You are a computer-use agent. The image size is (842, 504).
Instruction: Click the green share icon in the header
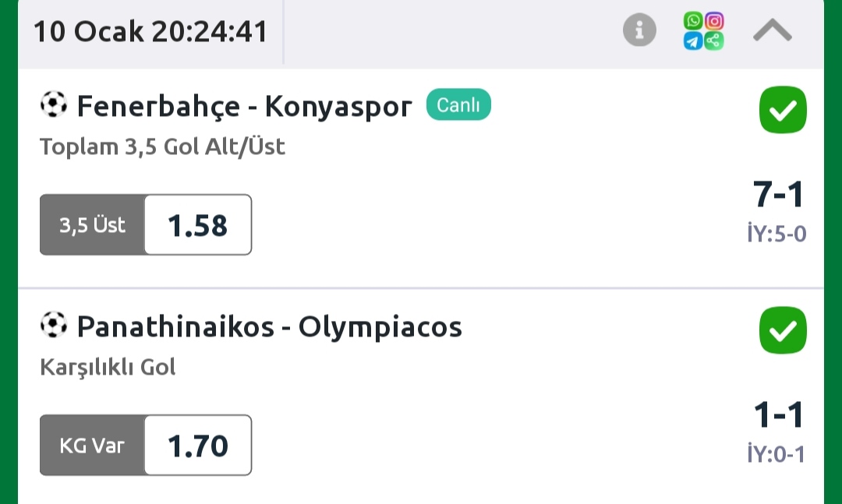click(x=714, y=41)
